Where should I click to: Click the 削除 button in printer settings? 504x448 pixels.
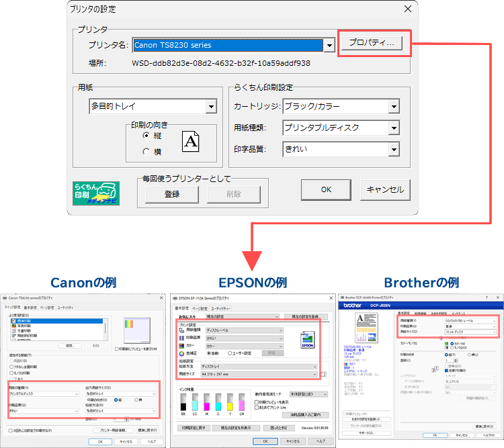[x=234, y=194]
